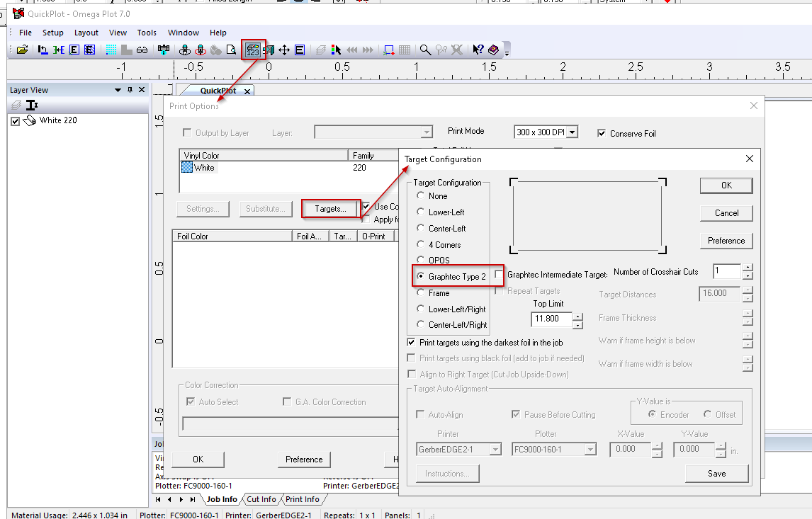
Task: Jump to last info tab with arrow
Action: coord(193,499)
